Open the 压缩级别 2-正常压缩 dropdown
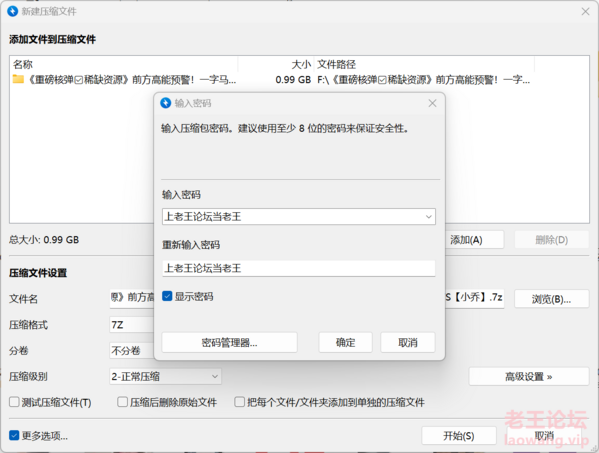The width and height of the screenshot is (599, 453). click(x=165, y=377)
